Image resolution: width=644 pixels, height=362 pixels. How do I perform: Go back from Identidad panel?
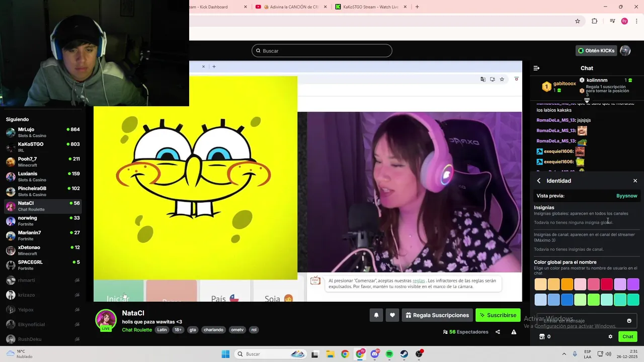[539, 180]
